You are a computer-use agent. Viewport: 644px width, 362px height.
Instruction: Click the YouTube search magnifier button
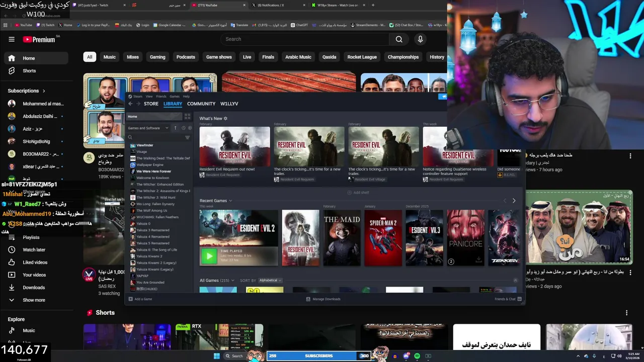(x=399, y=39)
